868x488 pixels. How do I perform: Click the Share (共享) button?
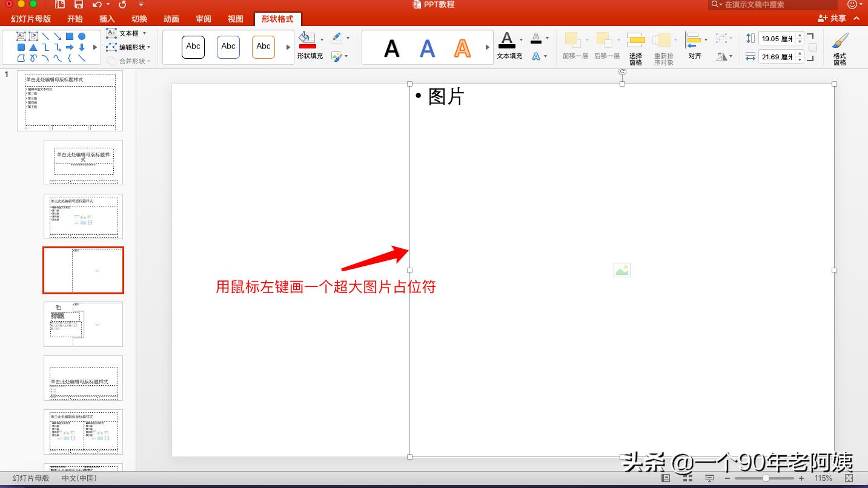[832, 19]
